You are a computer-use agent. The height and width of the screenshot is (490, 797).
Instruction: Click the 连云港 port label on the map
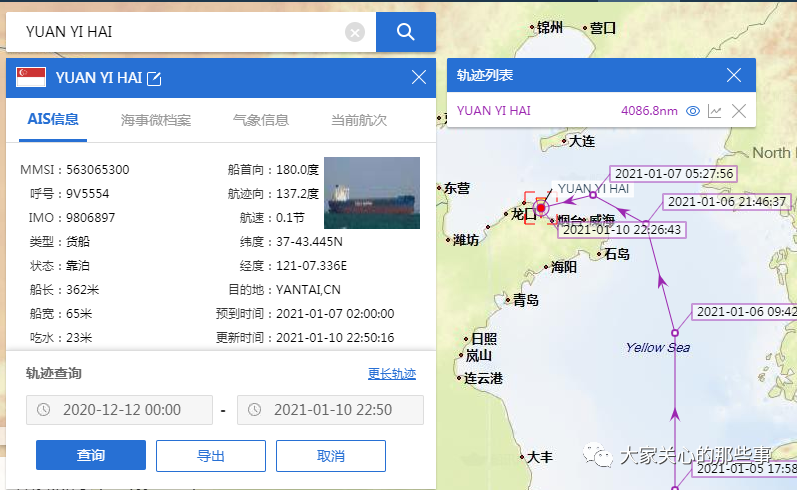pyautogui.click(x=483, y=378)
